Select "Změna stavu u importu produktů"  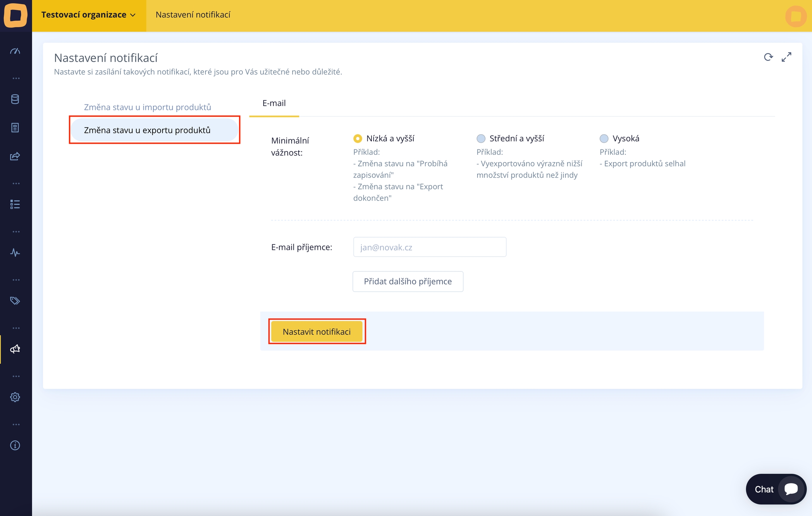[147, 107]
